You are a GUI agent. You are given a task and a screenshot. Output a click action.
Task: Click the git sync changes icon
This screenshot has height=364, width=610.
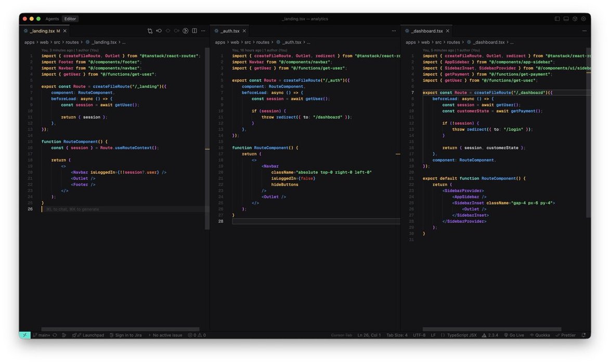coord(55,335)
